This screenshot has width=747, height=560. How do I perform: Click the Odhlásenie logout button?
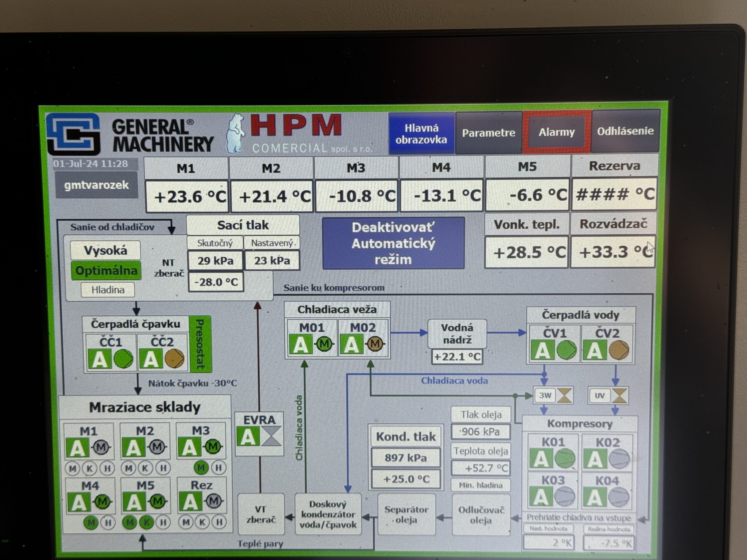[x=625, y=131]
